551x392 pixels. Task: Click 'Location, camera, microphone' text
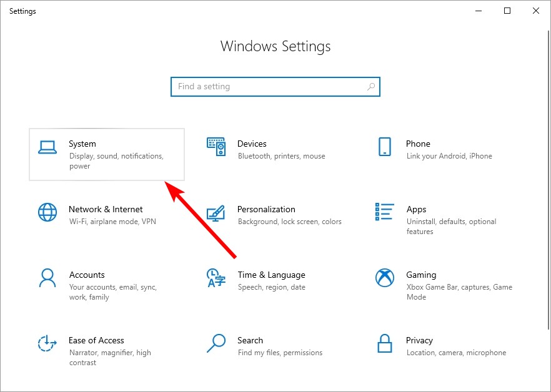(456, 353)
